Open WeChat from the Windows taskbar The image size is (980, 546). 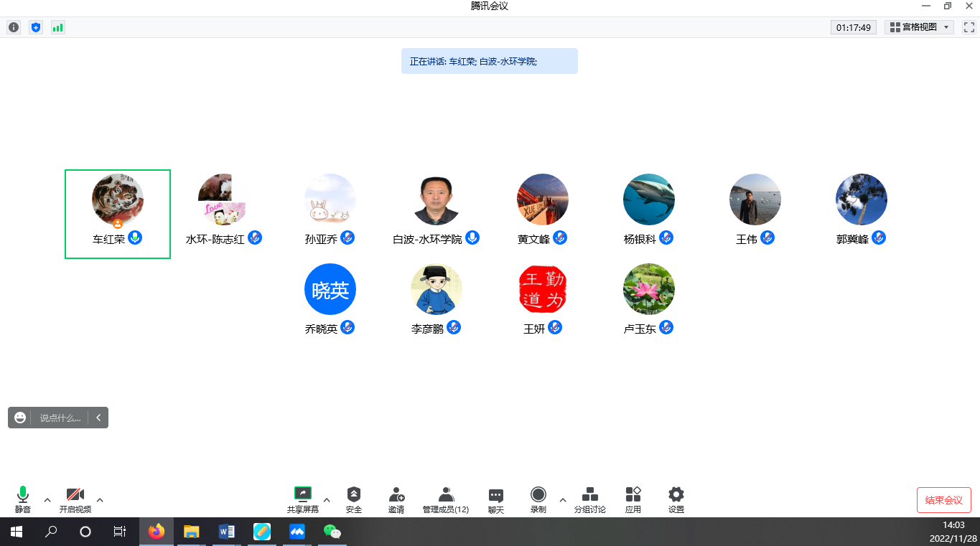point(332,532)
